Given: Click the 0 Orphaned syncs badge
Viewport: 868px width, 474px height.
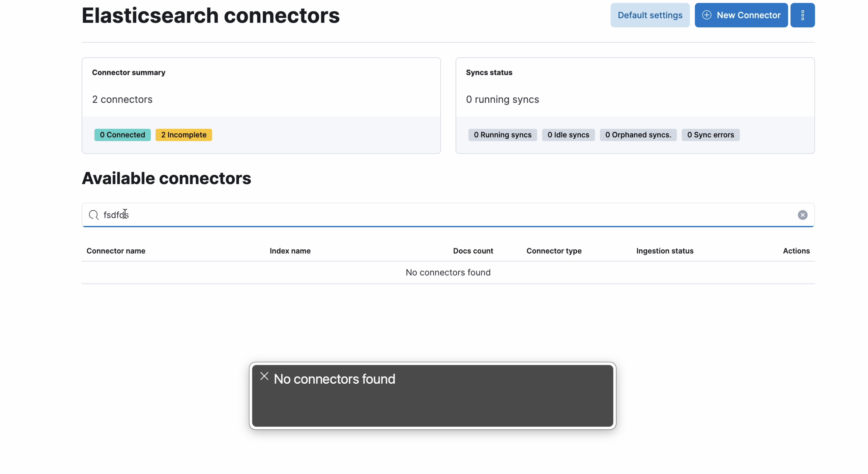Looking at the screenshot, I should 638,134.
